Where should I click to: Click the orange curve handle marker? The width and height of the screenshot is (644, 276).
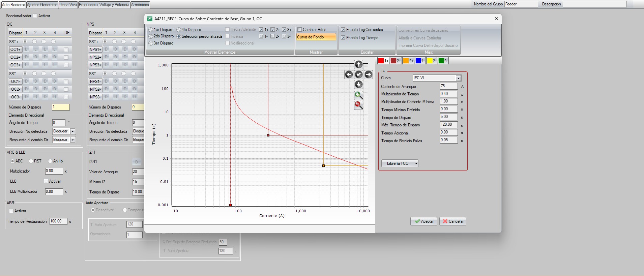[x=323, y=165]
